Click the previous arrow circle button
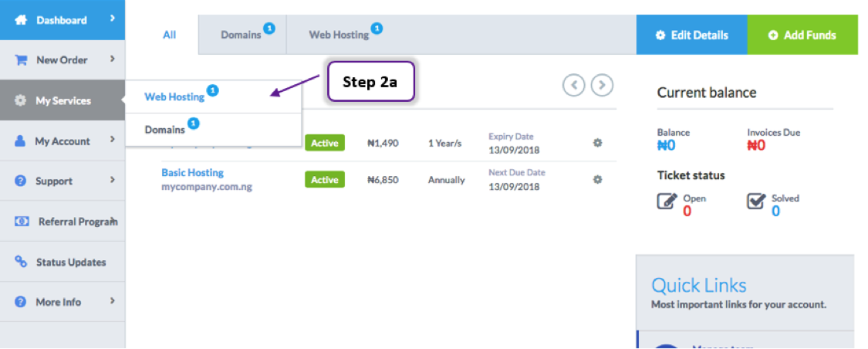Screen dimensions: 868x349 pyautogui.click(x=574, y=85)
